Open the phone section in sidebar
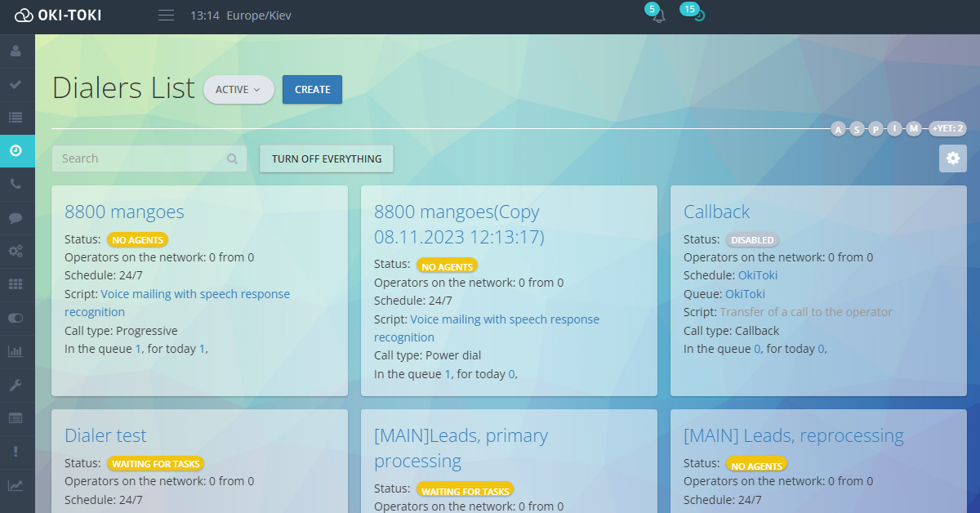Screen dimensions: 980x513 (16, 185)
